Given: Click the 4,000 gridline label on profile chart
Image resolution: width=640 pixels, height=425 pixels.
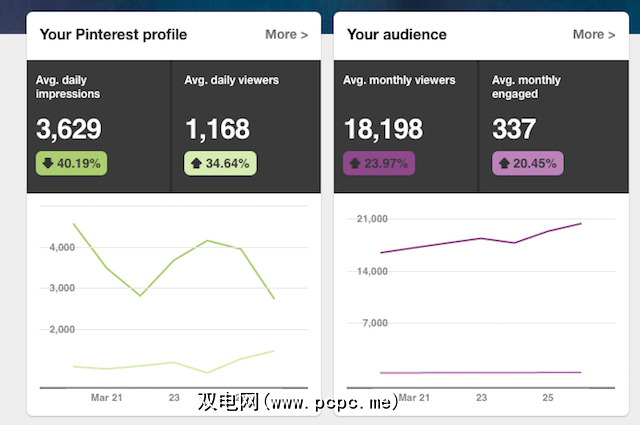Looking at the screenshot, I should coord(62,247).
